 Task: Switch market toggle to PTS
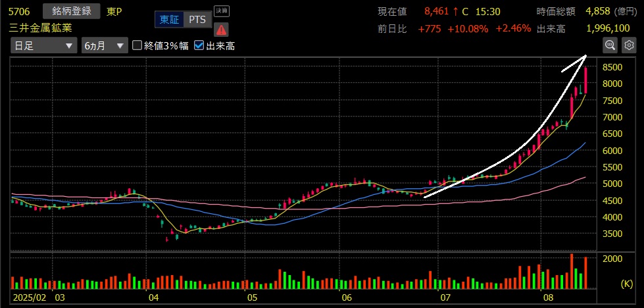[197, 19]
